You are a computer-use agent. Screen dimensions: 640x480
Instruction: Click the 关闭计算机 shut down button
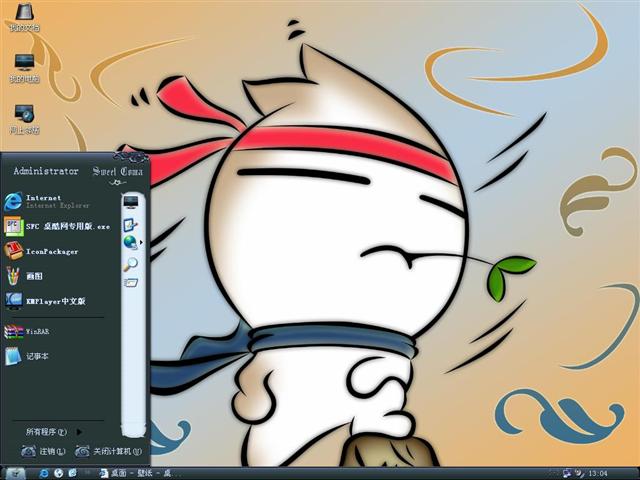[x=109, y=451]
